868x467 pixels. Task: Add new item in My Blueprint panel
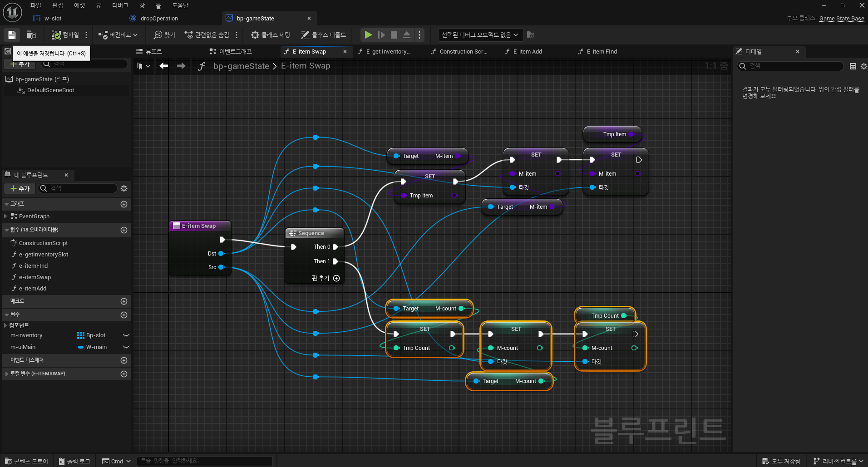tap(20, 188)
